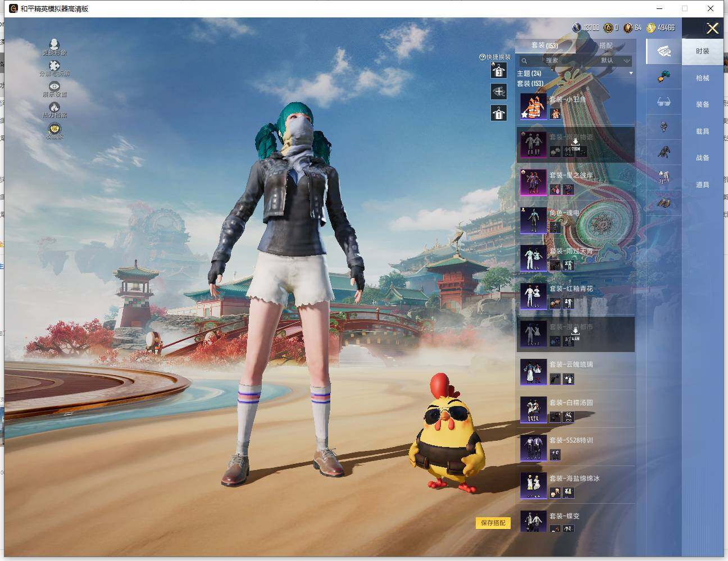Select the 套装-白糯汤圆 outfit thumbnail

click(533, 410)
